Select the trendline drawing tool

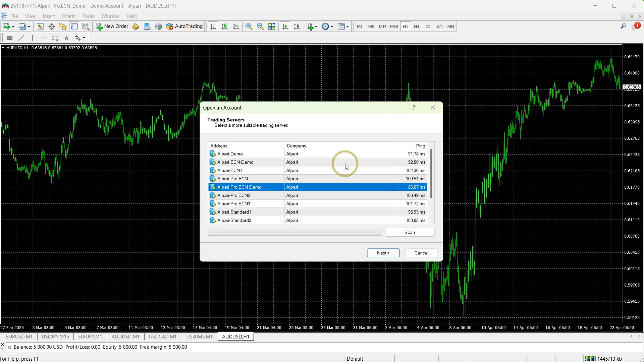tap(21, 38)
